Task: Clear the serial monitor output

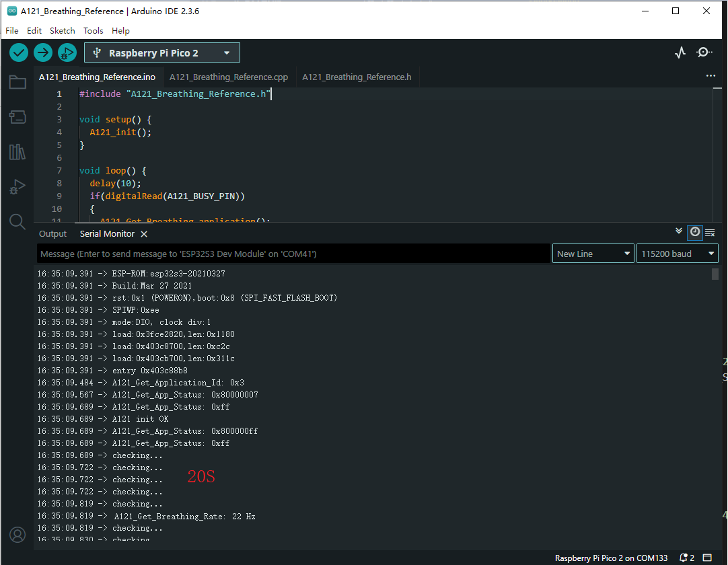Action: point(710,233)
